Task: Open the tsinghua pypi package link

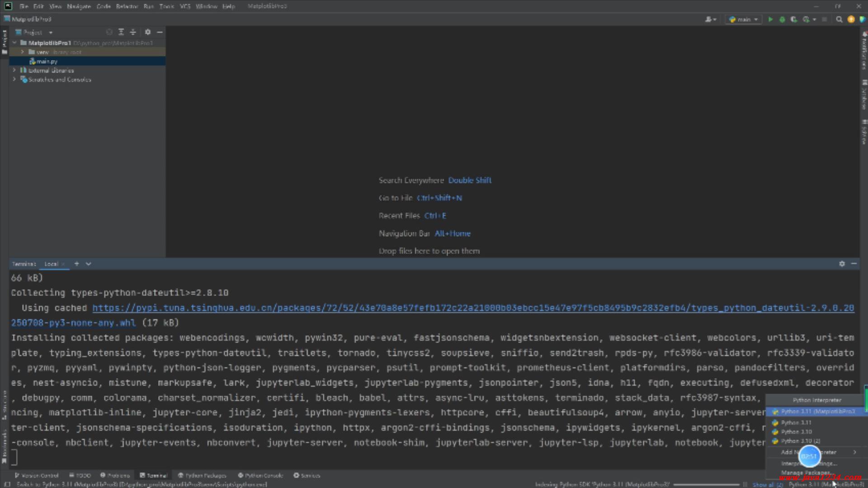Action: tap(473, 308)
